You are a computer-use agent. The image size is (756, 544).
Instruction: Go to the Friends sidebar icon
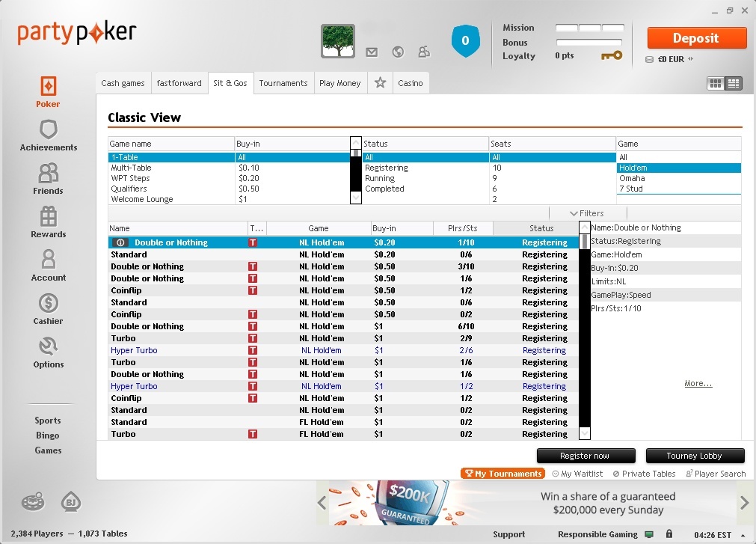(x=48, y=173)
